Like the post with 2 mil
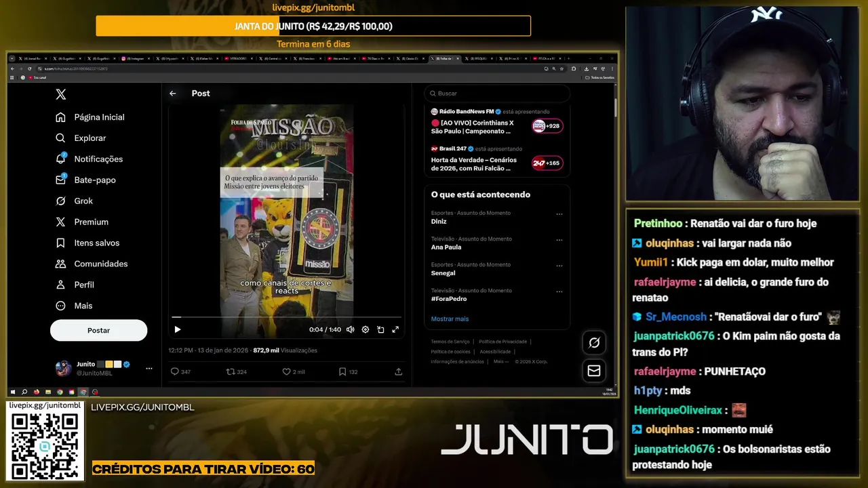868x488 pixels. [286, 372]
